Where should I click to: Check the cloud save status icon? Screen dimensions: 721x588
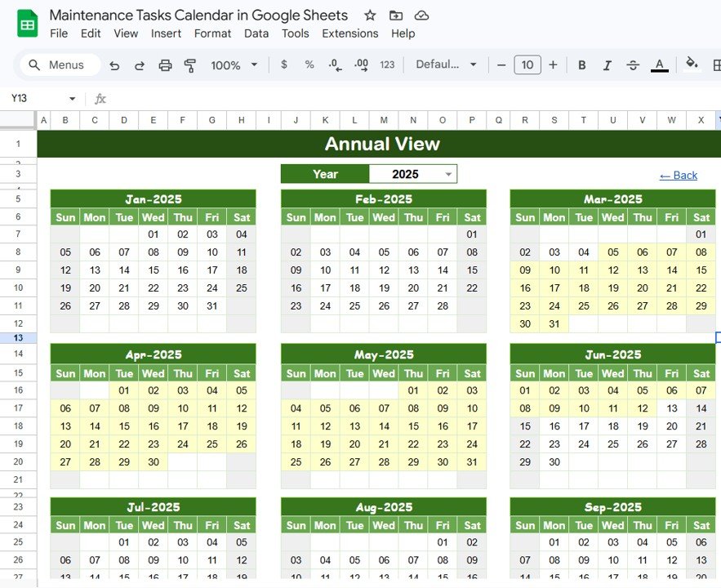[x=421, y=16]
